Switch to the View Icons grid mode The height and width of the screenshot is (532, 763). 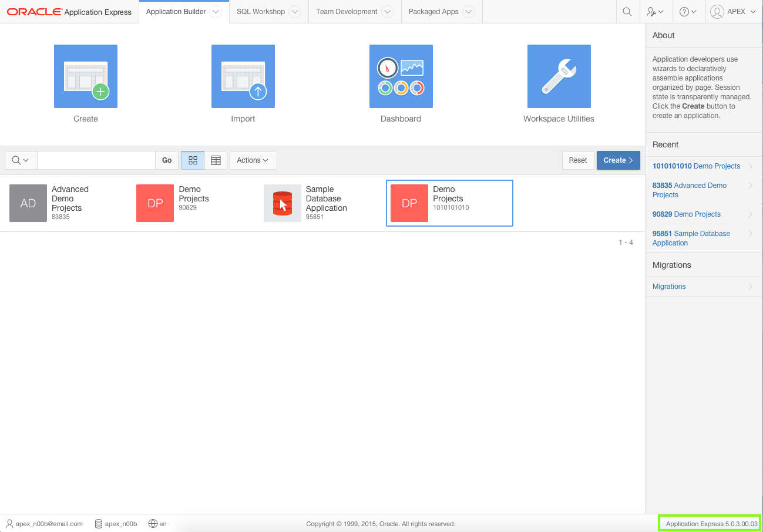193,160
